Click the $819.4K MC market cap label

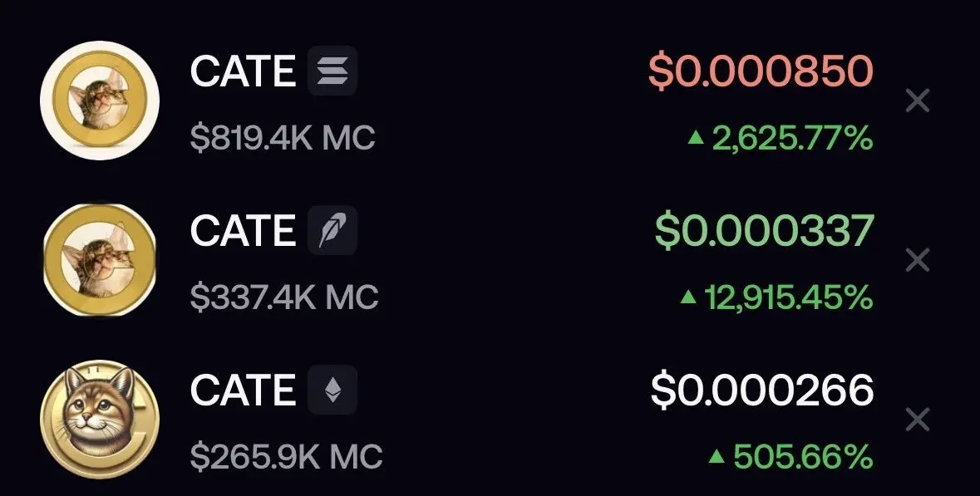click(283, 138)
